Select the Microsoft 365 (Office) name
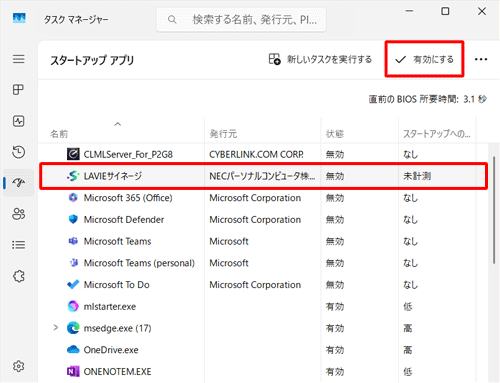500x383 pixels. click(x=128, y=198)
